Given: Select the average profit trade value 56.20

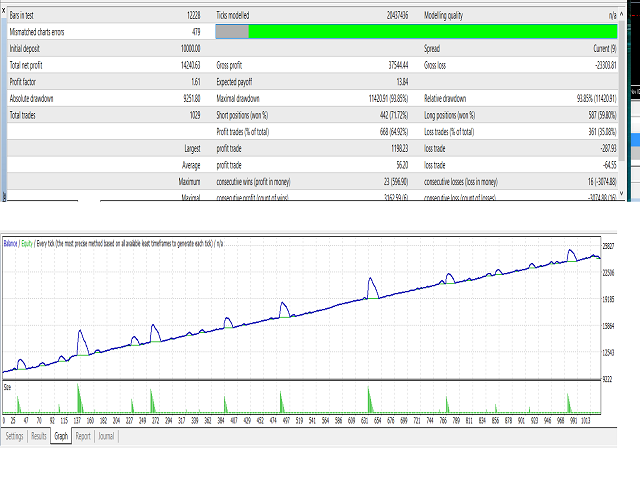Looking at the screenshot, I should coord(402,165).
